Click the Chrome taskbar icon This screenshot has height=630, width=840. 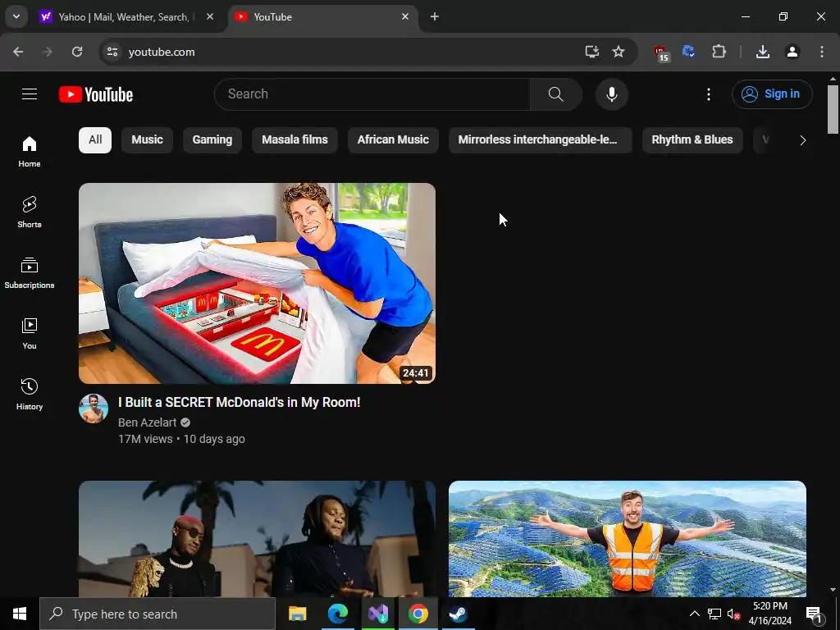point(418,614)
